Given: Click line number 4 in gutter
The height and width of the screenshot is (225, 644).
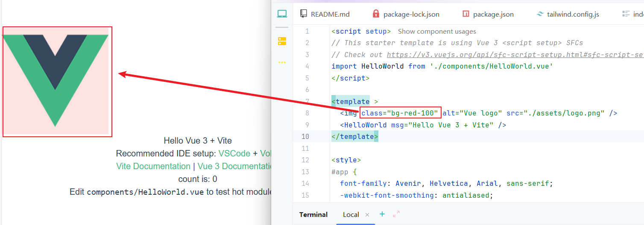Looking at the screenshot, I should pos(307,66).
